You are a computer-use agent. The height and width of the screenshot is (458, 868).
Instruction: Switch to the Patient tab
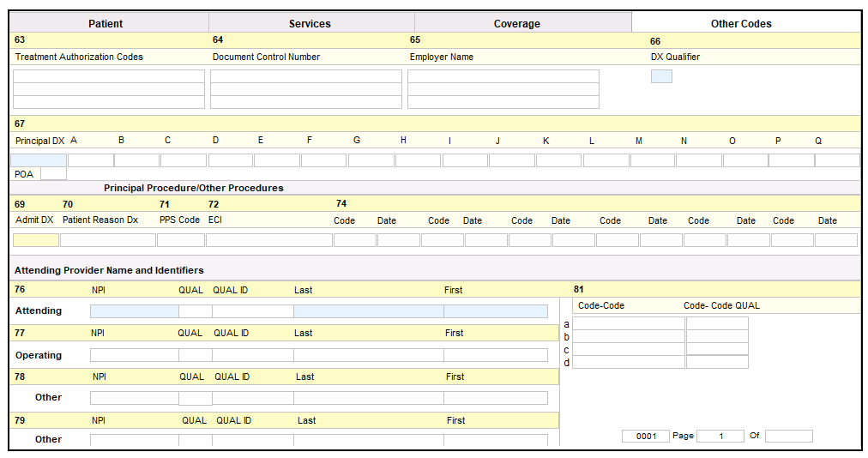coord(106,23)
